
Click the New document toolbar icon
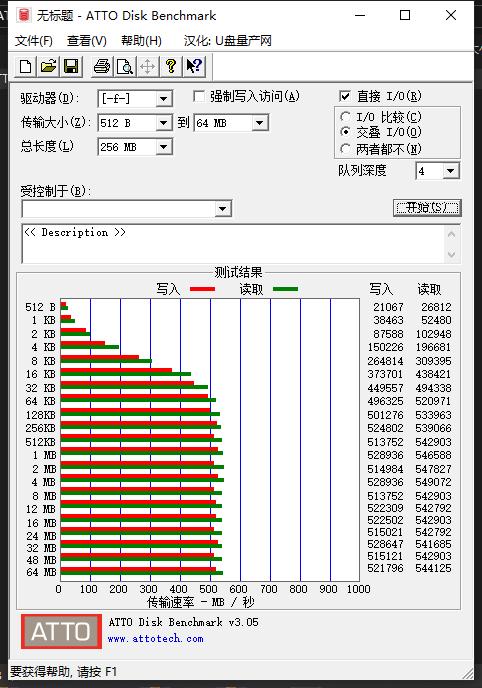click(26, 67)
